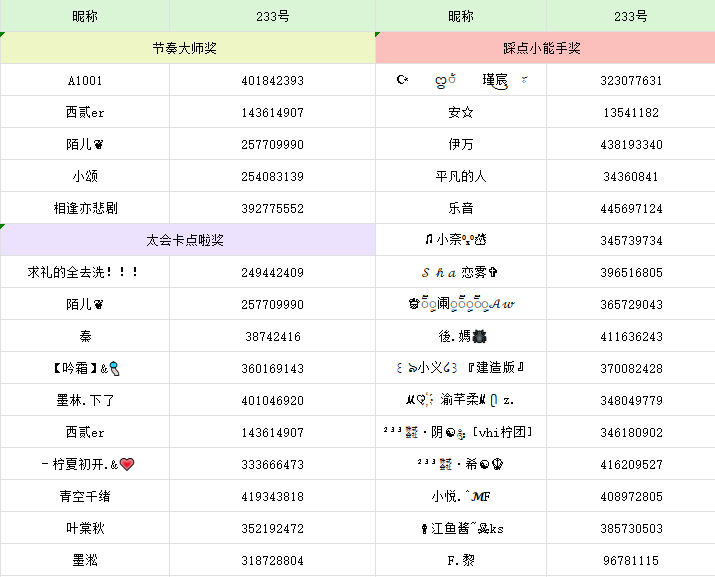This screenshot has width=715, height=577.
Task: Click the purple 太会卡点啦奖 header row
Action: point(187,240)
